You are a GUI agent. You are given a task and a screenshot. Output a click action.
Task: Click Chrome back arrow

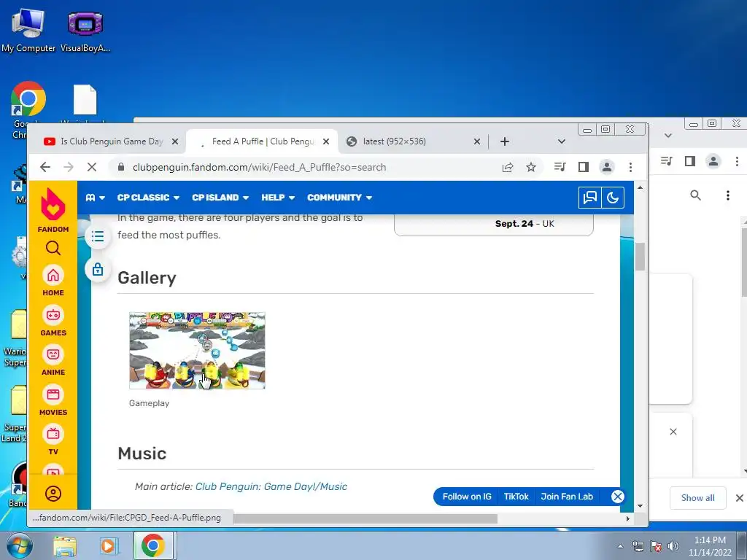pos(44,167)
